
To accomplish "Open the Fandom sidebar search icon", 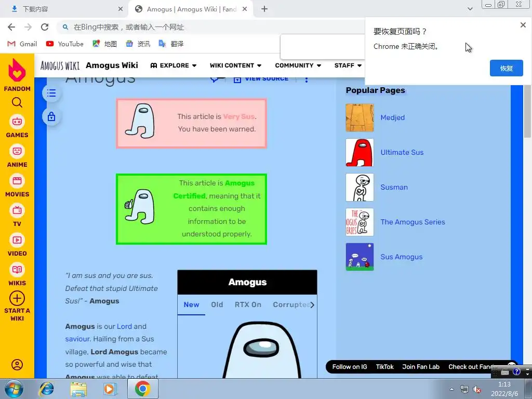I will pyautogui.click(x=17, y=102).
